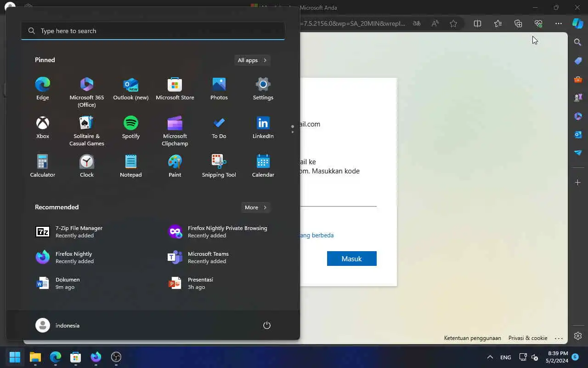The image size is (588, 368).
Task: Open Edge sidebar search
Action: [578, 42]
